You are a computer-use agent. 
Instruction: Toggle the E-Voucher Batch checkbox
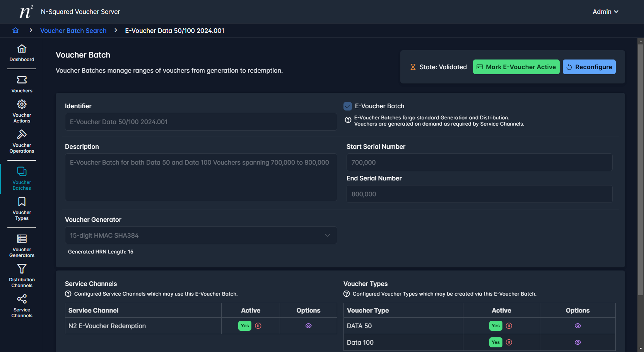pyautogui.click(x=348, y=106)
